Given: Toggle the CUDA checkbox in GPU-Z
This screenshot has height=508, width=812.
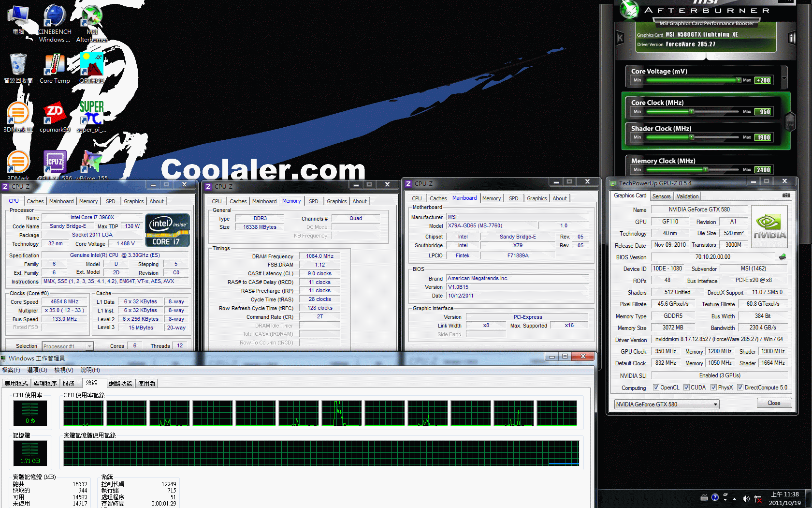Looking at the screenshot, I should 686,388.
